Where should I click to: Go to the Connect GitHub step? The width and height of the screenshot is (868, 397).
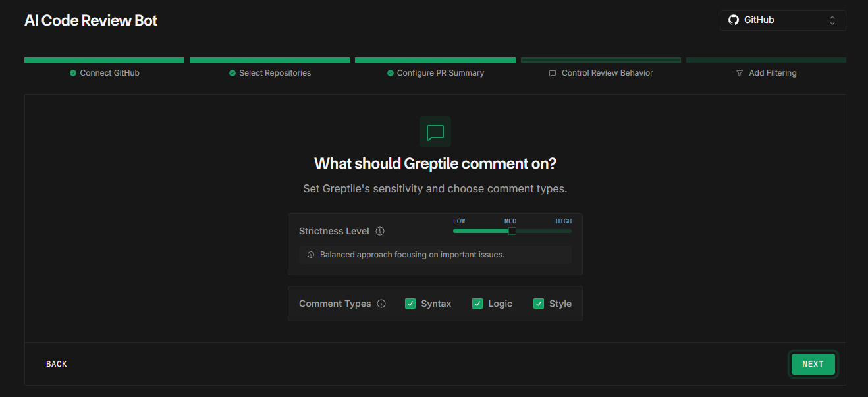pyautogui.click(x=105, y=73)
